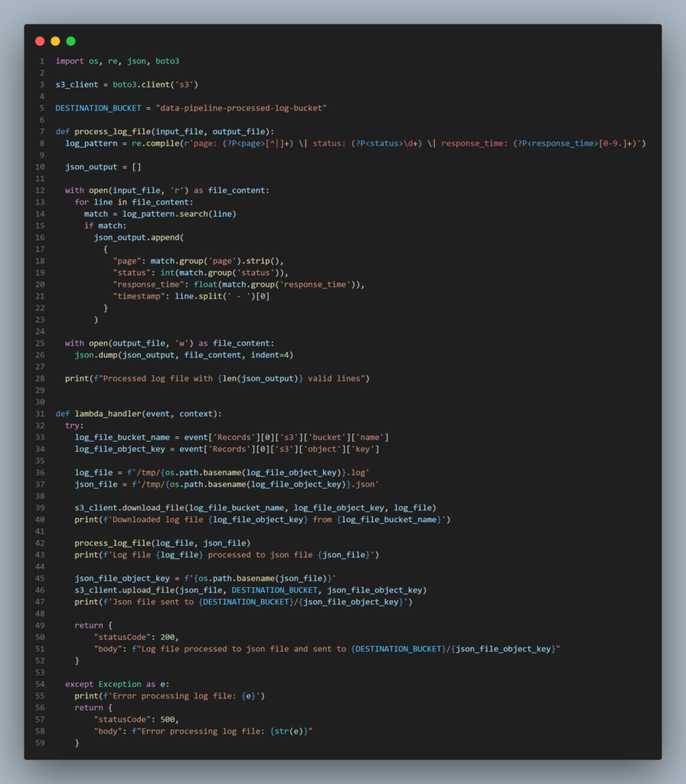The image size is (686, 784).
Task: Click the line "statusCode": 500,
Action: [x=136, y=719]
